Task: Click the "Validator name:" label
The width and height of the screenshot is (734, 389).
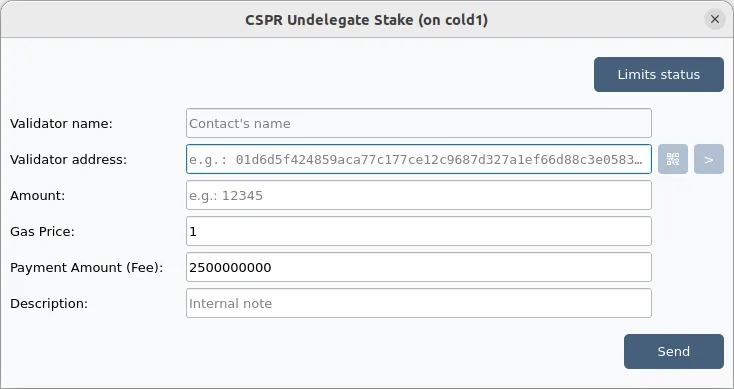Action: tap(61, 124)
